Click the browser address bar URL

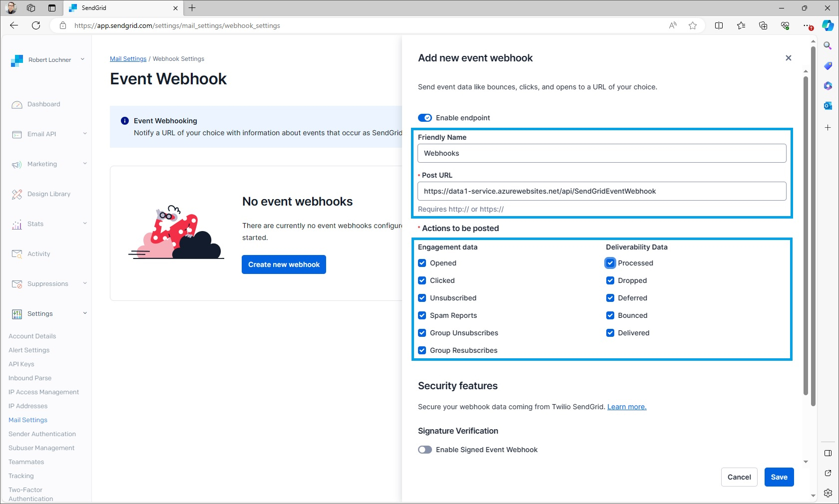[x=177, y=25]
